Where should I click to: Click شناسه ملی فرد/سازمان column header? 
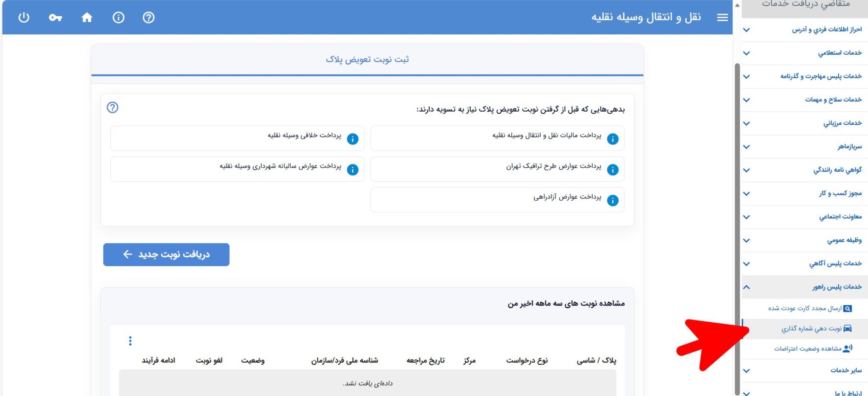344,360
